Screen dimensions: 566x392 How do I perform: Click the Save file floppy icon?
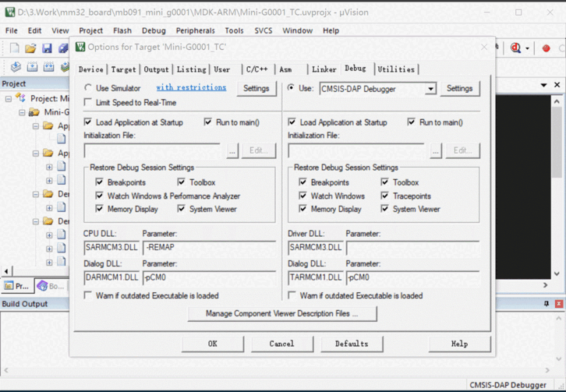coord(47,48)
